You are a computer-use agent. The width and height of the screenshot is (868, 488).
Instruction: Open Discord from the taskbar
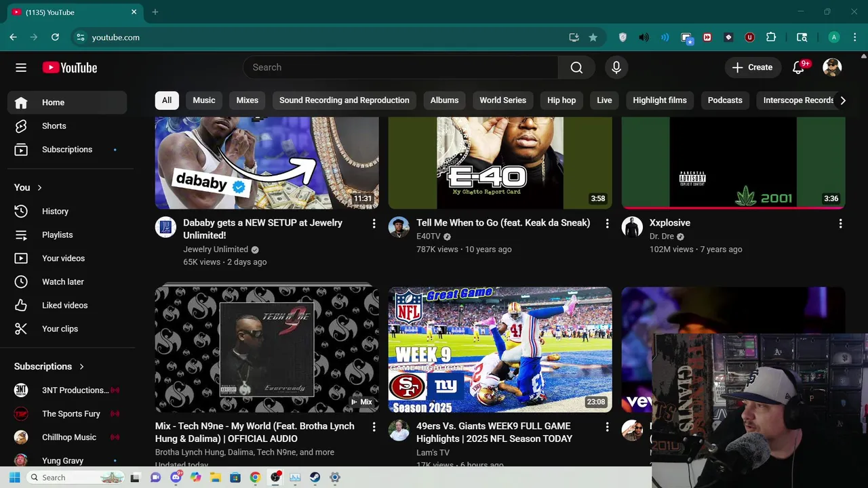point(177,478)
